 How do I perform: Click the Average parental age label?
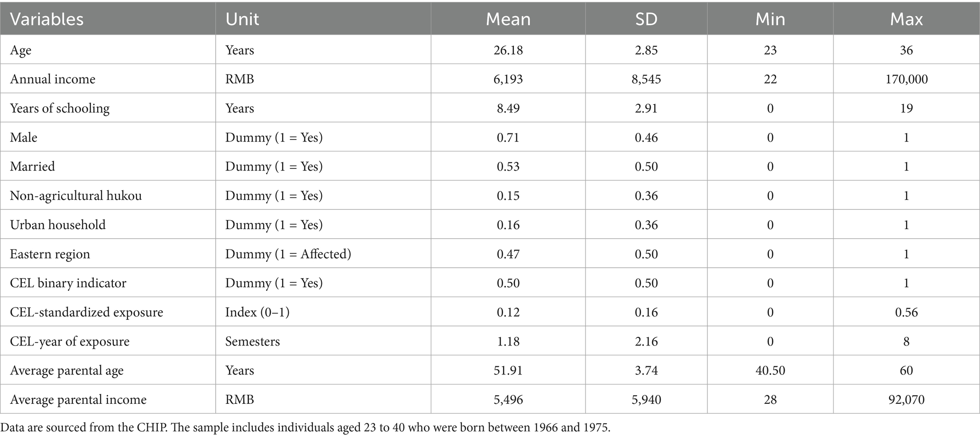coord(67,371)
